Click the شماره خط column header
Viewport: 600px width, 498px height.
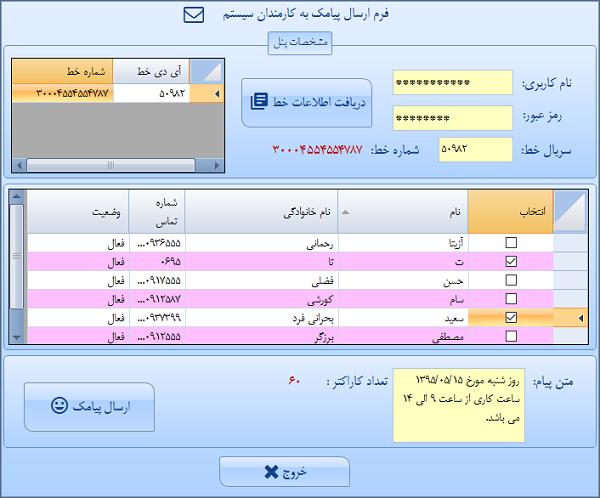[x=63, y=71]
